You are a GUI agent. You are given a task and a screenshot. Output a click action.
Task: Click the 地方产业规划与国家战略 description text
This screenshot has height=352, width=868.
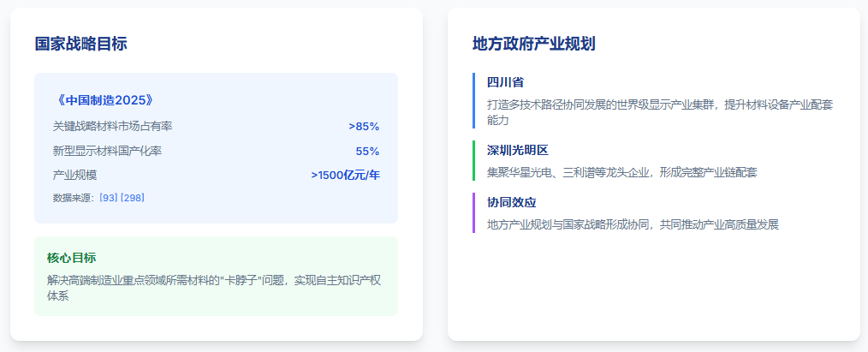[x=633, y=224]
